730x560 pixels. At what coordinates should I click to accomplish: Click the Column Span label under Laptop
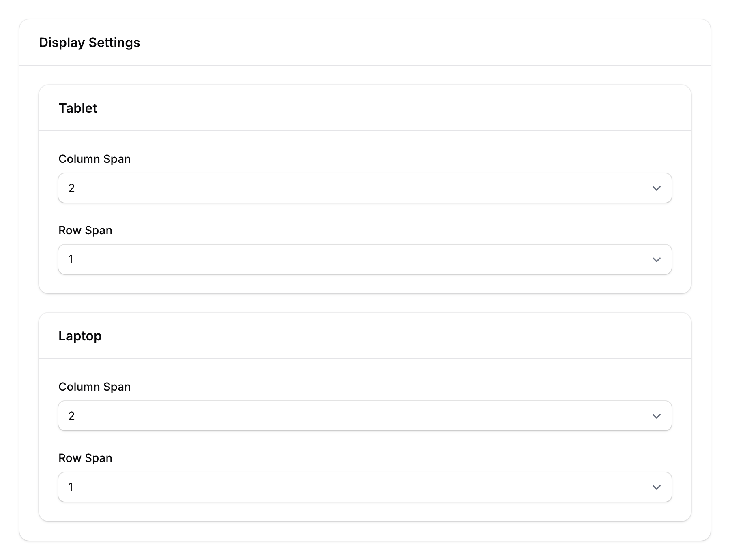point(94,387)
